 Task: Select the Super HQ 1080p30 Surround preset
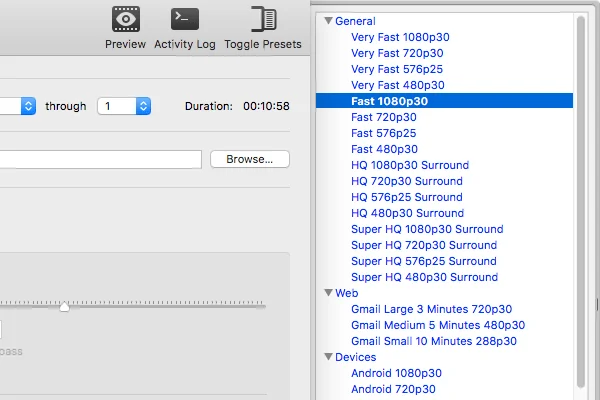pos(427,229)
